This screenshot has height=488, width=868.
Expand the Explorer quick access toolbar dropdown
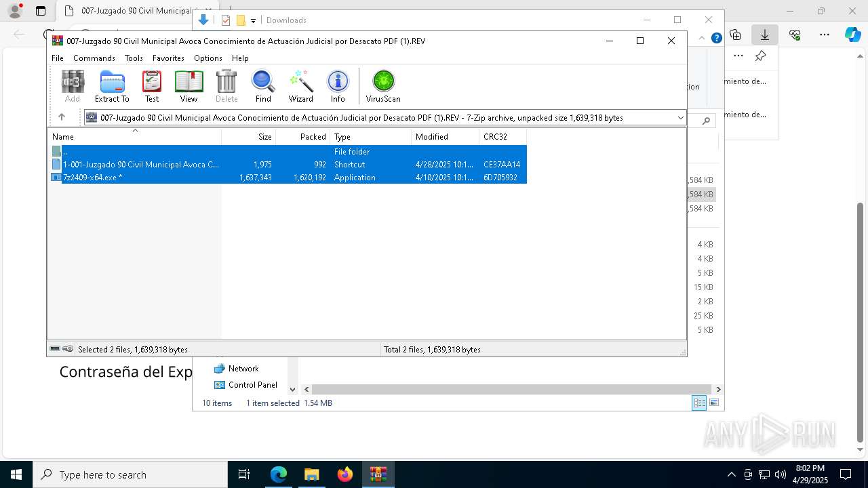point(253,20)
